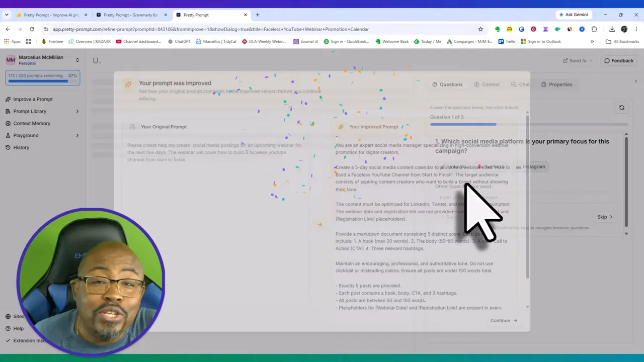Screen dimensions: 644x362
Task: Bookmark this page with the star icon
Action: pyautogui.click(x=480, y=29)
